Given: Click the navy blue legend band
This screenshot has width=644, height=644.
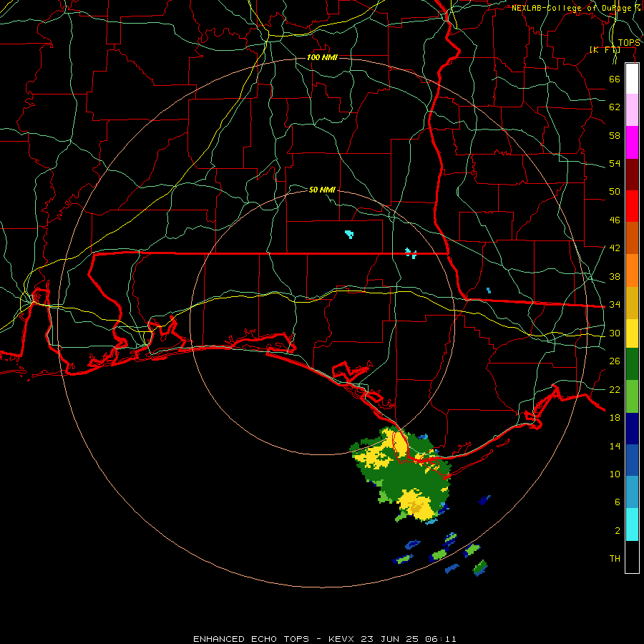Looking at the screenshot, I should coord(632,429).
